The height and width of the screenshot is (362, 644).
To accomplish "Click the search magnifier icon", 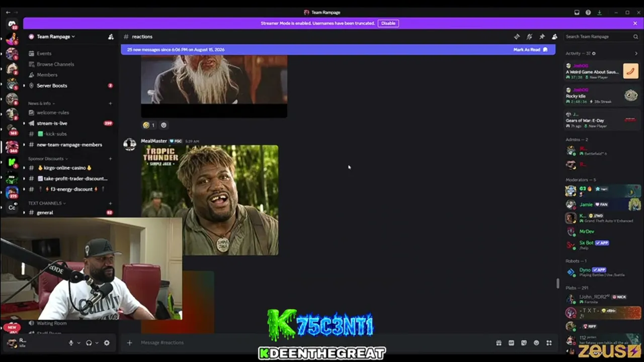I will pos(635,37).
